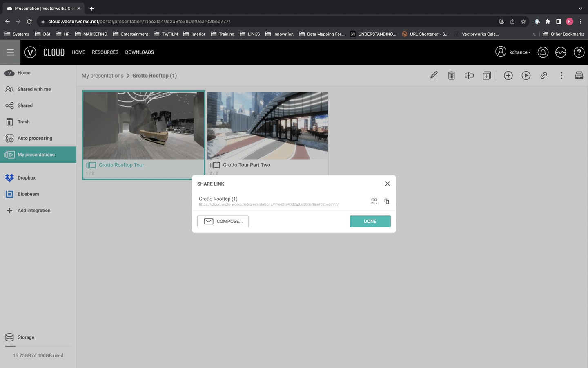Click the trash delete icon in toolbar
The height and width of the screenshot is (368, 588).
click(x=451, y=76)
